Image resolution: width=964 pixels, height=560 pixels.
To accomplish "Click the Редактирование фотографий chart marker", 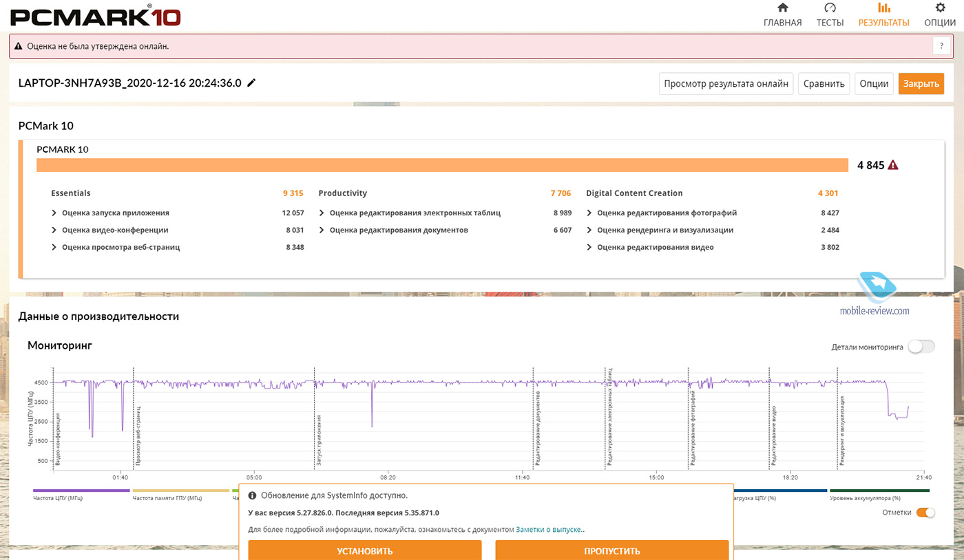I will [x=692, y=427].
